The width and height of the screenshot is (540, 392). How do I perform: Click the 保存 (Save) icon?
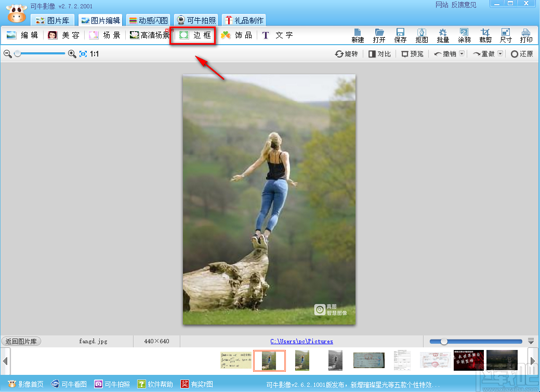(x=400, y=36)
